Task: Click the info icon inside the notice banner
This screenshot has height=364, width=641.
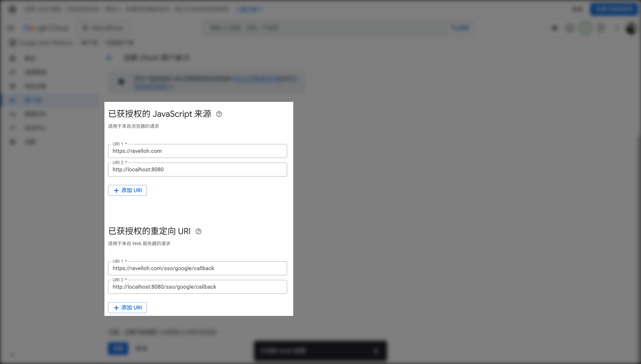Action: point(121,82)
